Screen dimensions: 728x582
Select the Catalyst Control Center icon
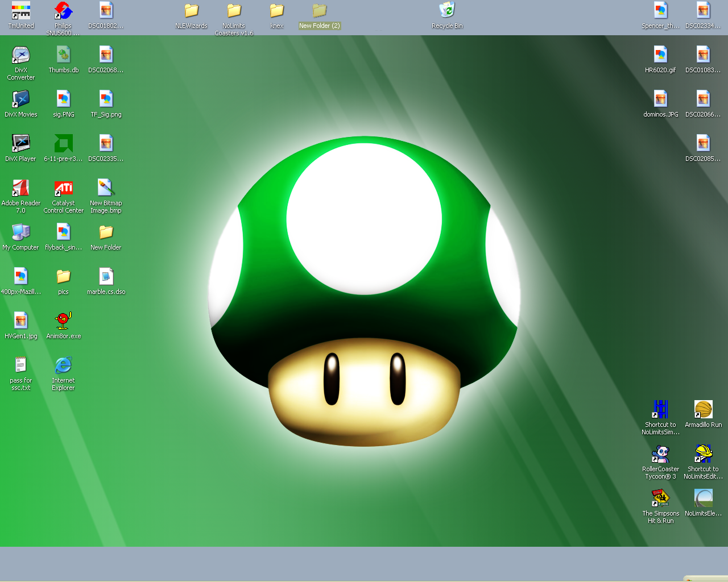63,188
